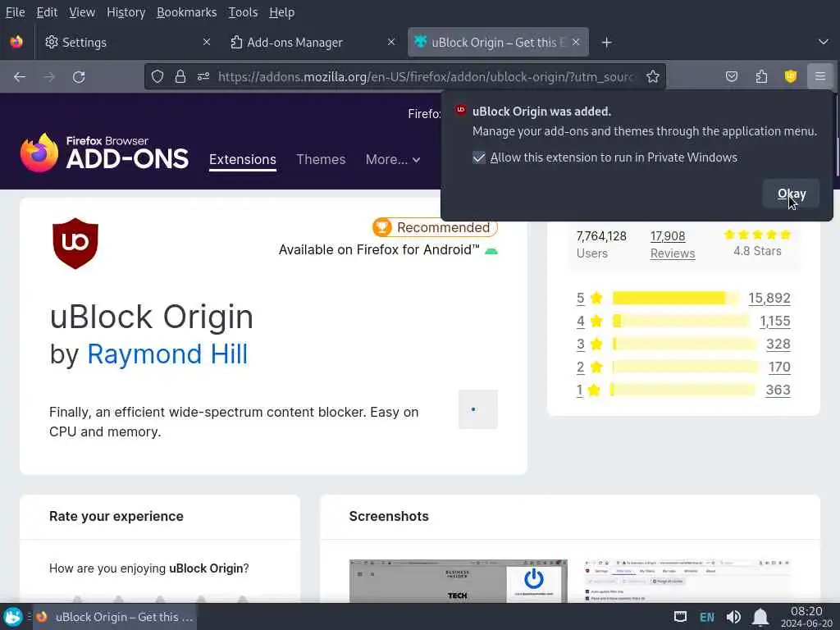The width and height of the screenshot is (840, 630).
Task: Save page to Pocket
Action: pos(731,76)
